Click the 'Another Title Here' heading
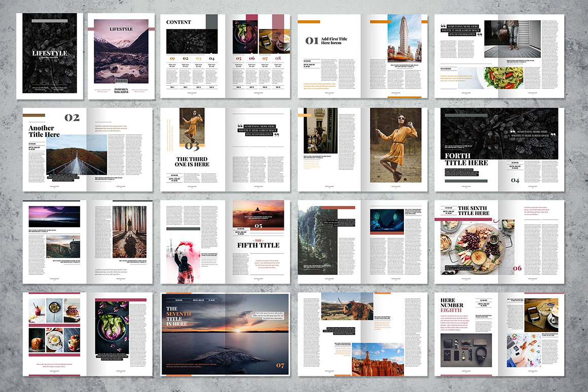 (44, 131)
